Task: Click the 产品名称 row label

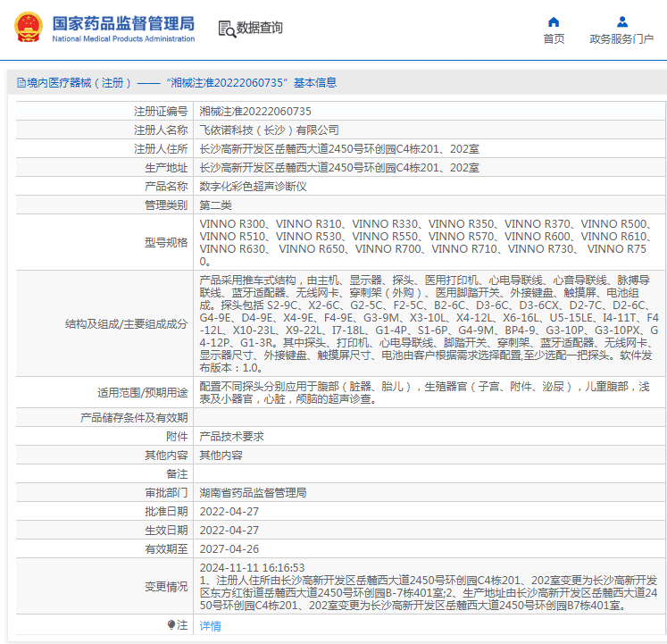Action: pyautogui.click(x=166, y=187)
